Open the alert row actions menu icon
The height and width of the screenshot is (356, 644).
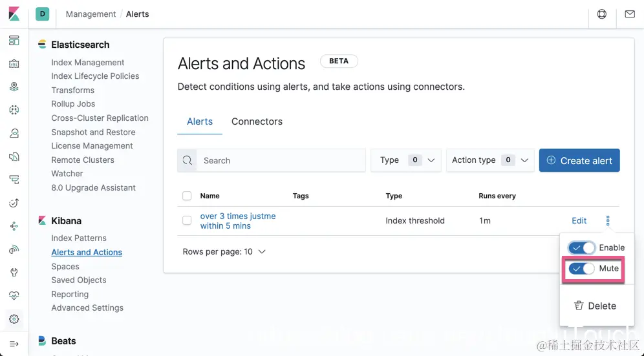click(x=608, y=220)
